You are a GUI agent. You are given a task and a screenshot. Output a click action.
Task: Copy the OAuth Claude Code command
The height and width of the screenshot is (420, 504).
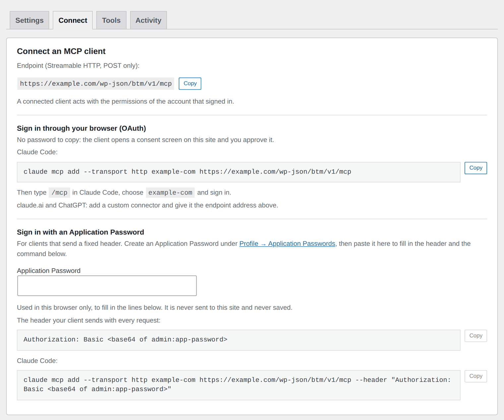coord(475,168)
